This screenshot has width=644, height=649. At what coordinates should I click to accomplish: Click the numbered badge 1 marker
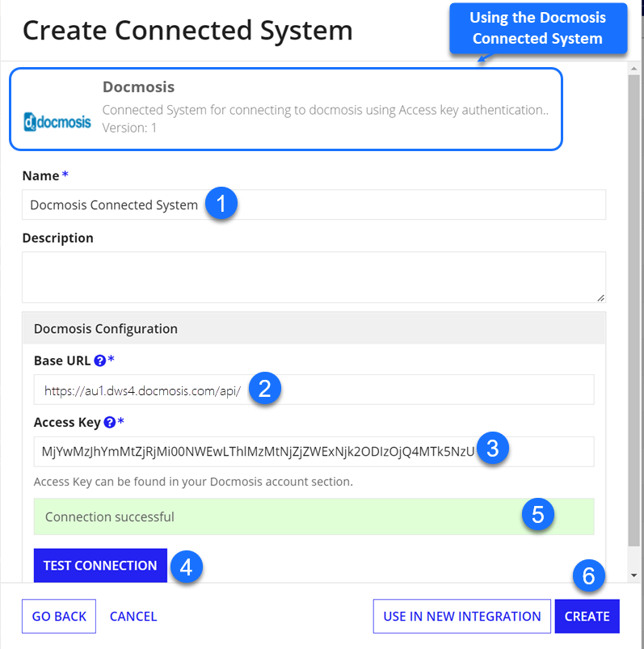click(221, 203)
